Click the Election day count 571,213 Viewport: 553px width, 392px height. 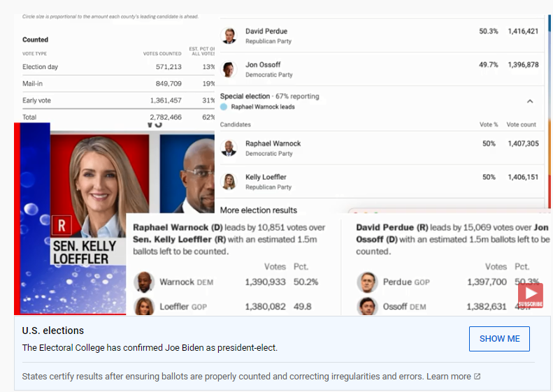pyautogui.click(x=168, y=66)
